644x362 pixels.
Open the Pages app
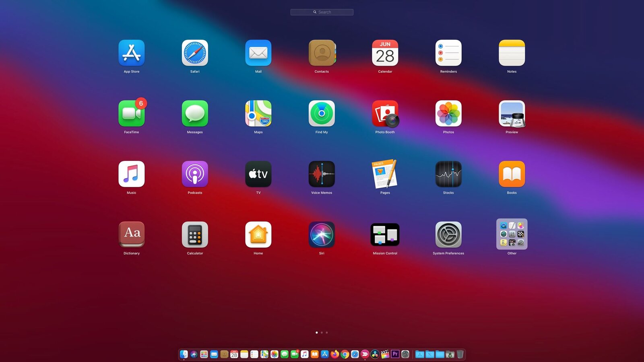385,174
